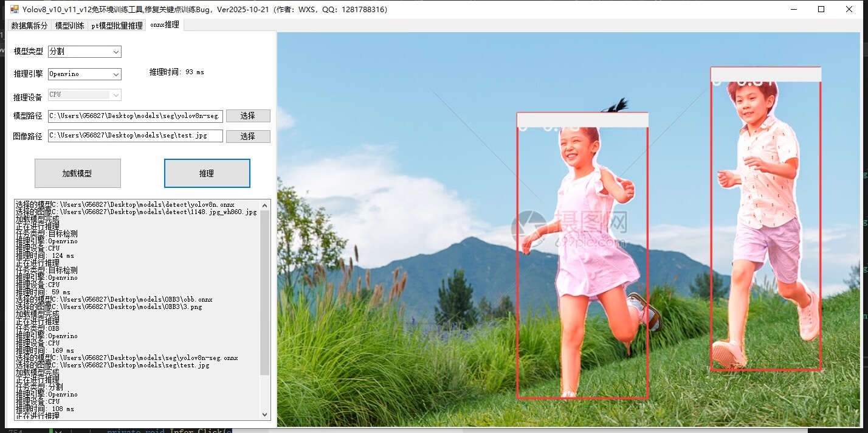The height and width of the screenshot is (433, 868).
Task: Switch to the pt模型批量推理 tab
Action: tap(117, 26)
